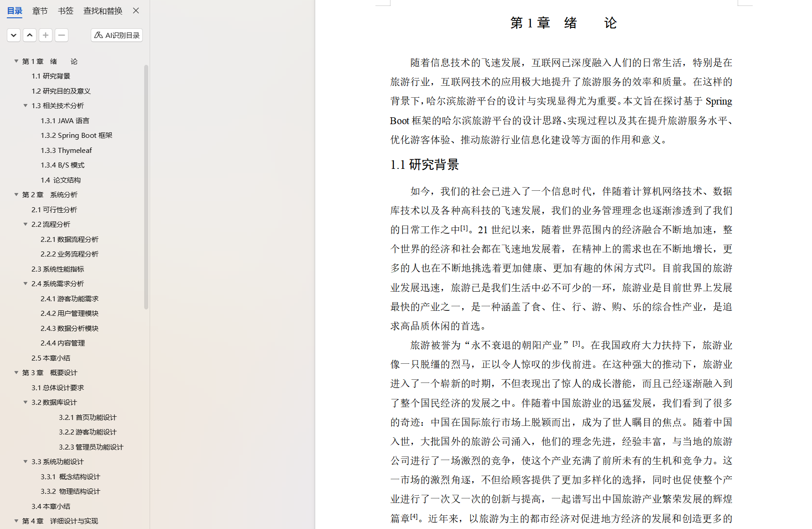Open 3.2.2 游客功能设计 entry
Screen dimensions: 812x529
click(x=88, y=432)
